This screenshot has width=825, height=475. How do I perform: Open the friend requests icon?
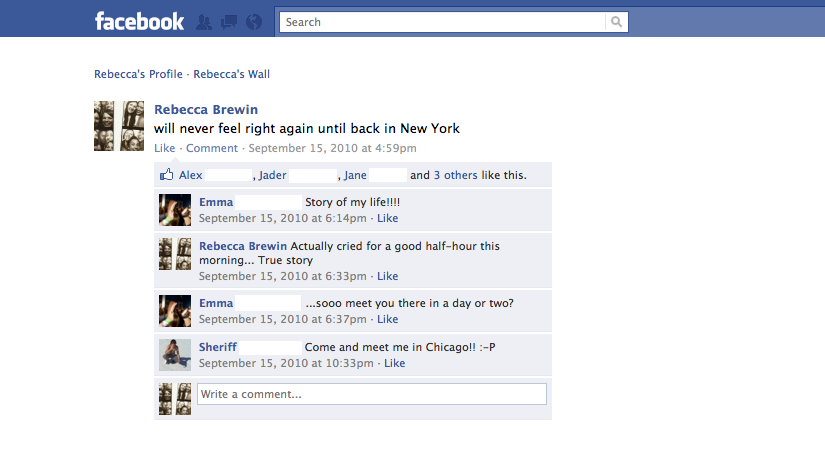click(204, 22)
